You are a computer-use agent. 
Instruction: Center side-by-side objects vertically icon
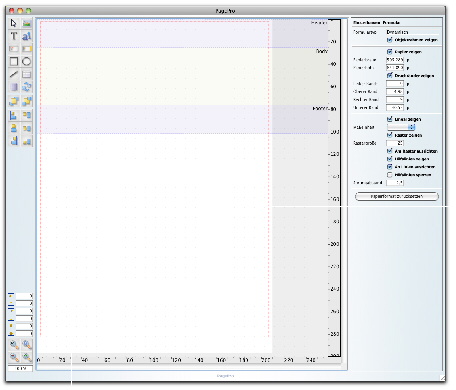coord(27,128)
